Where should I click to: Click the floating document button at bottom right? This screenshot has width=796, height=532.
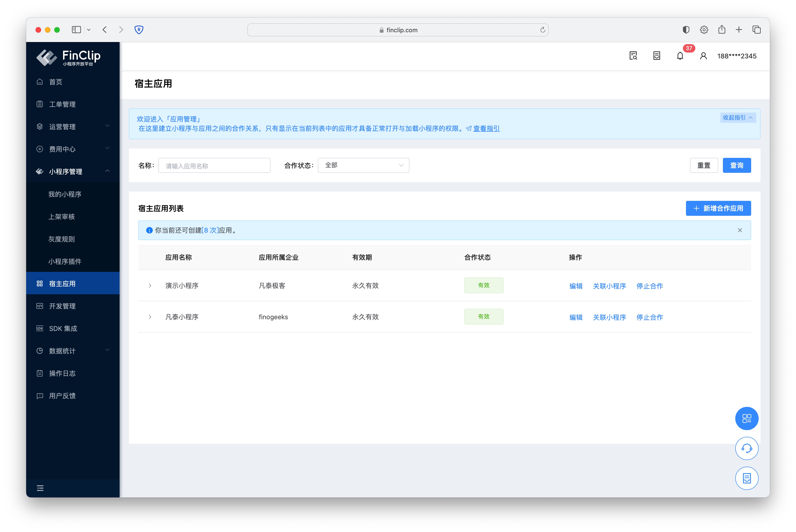(746, 478)
